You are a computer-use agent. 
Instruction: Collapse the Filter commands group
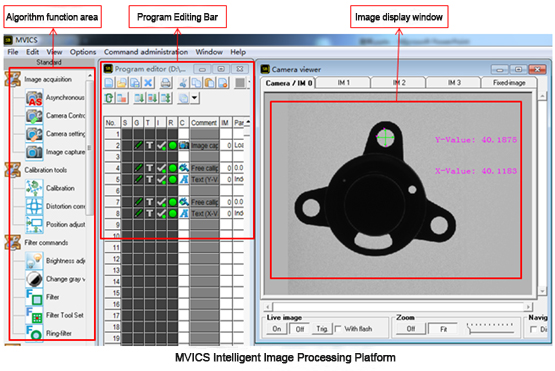tap(12, 242)
